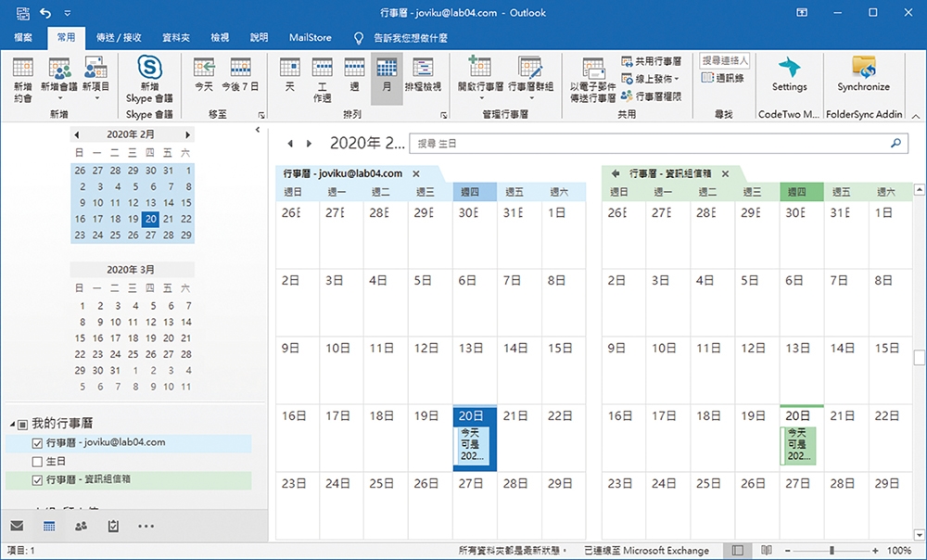Image resolution: width=927 pixels, height=560 pixels.
Task: Open CodeTwo Settings
Action: coord(789,75)
